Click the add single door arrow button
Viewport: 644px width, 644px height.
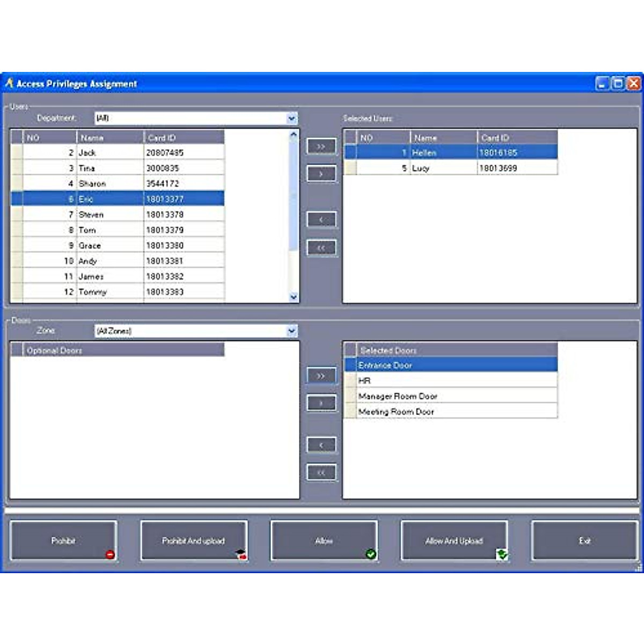(x=321, y=403)
